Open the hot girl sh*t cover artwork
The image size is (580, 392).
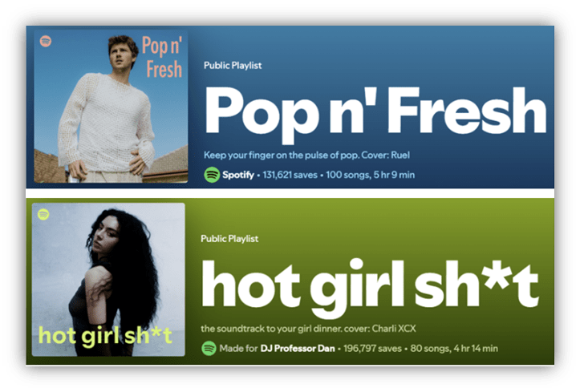point(108,280)
